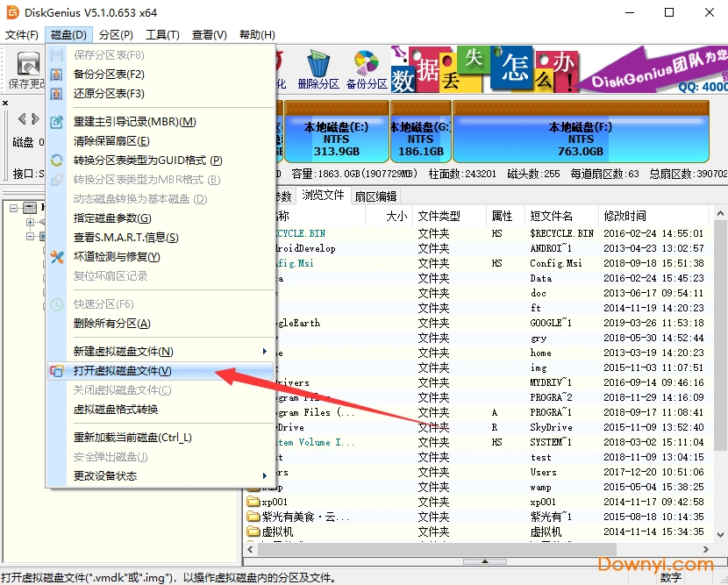This screenshot has width=728, height=585.
Task: Click the folder icon beside xp001
Action: click(x=251, y=503)
